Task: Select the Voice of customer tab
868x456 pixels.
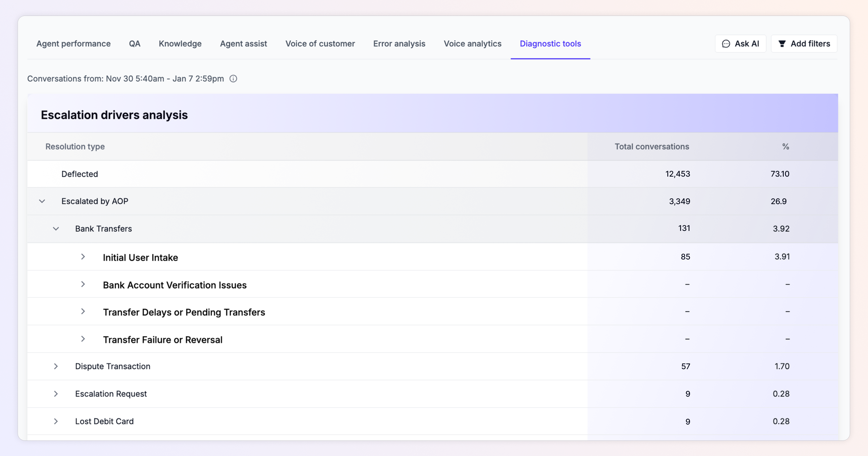Action: [x=320, y=44]
